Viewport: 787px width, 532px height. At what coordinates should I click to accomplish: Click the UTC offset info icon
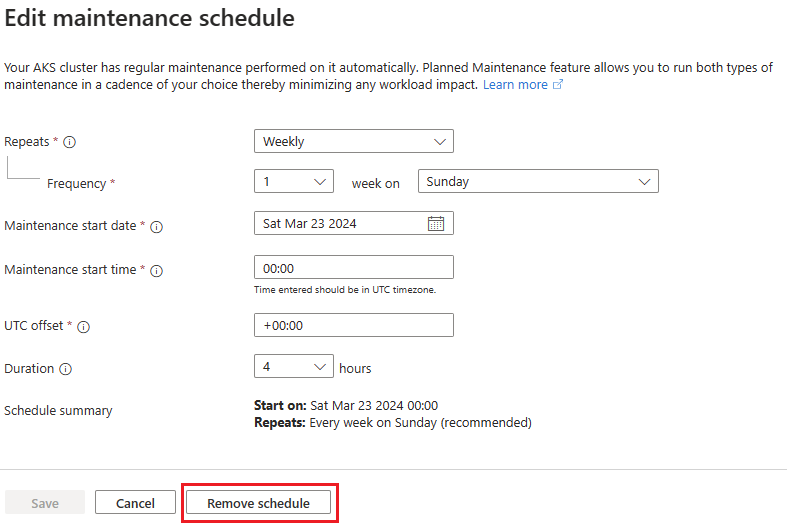coord(84,327)
